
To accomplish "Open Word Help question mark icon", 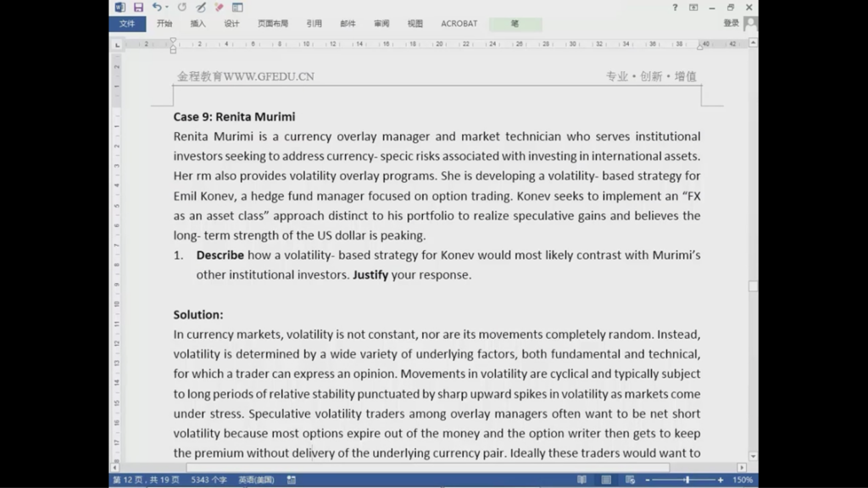I will (x=675, y=7).
